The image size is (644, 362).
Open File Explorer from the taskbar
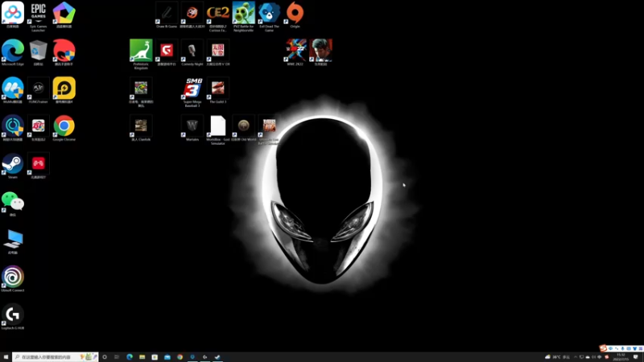[142, 357]
